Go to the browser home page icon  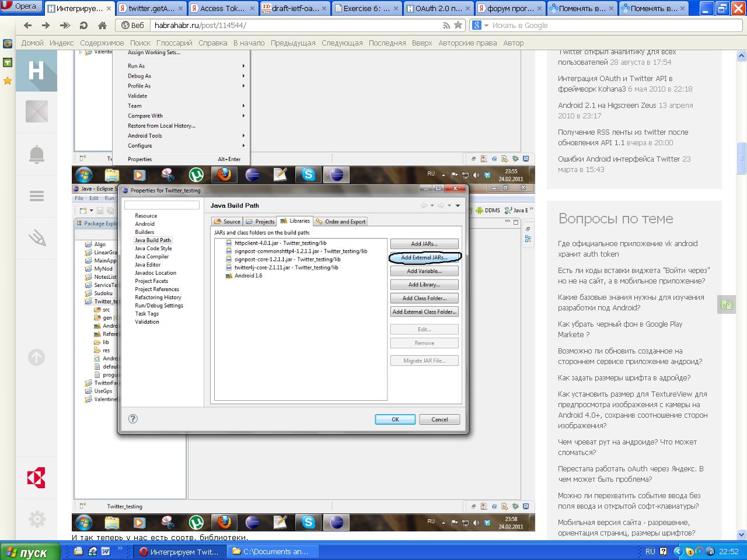coord(102,26)
